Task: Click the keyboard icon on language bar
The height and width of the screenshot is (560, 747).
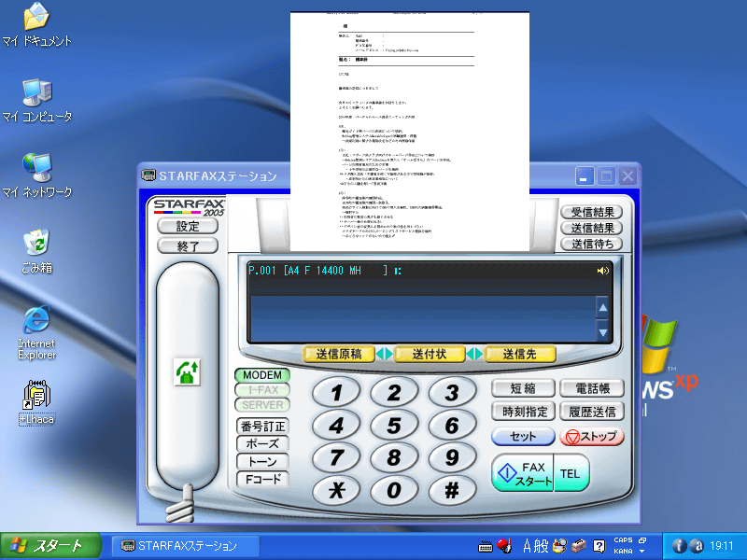Action: (485, 546)
